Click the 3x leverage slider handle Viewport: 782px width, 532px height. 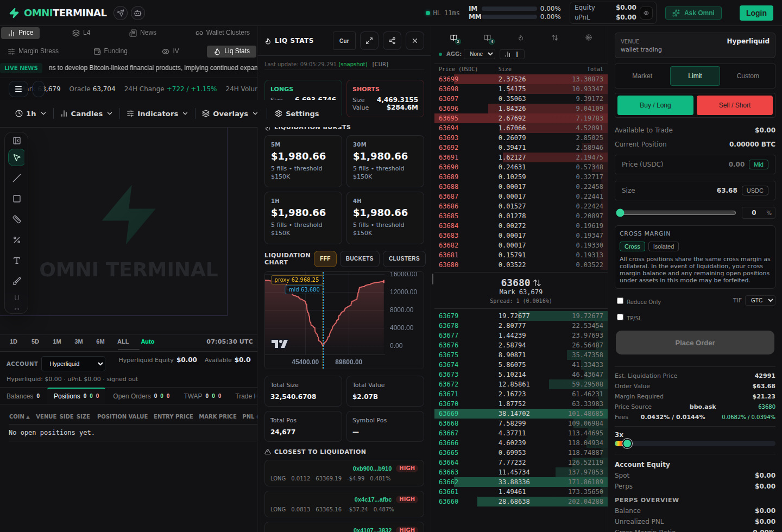click(627, 444)
